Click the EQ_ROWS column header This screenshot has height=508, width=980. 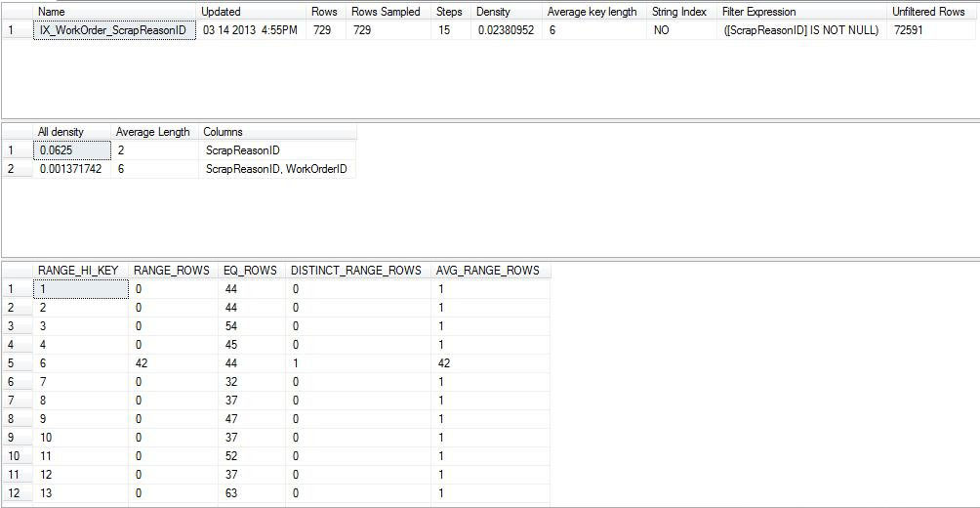coord(252,271)
